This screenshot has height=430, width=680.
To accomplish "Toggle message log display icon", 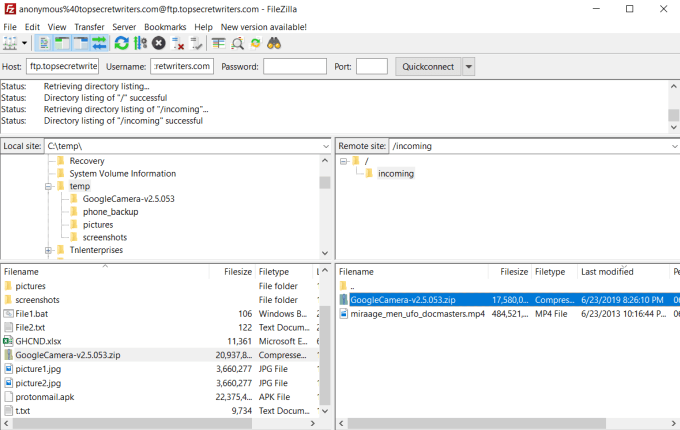I will [44, 43].
